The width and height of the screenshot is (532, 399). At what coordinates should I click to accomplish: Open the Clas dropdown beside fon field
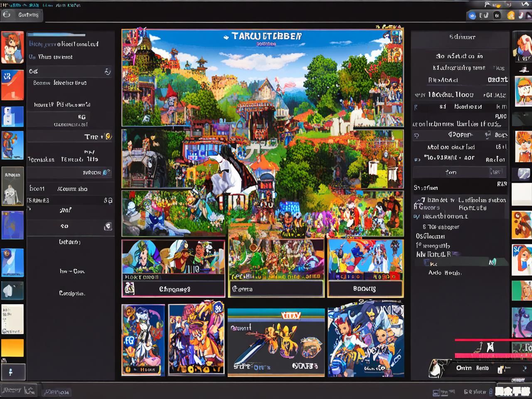click(x=496, y=172)
